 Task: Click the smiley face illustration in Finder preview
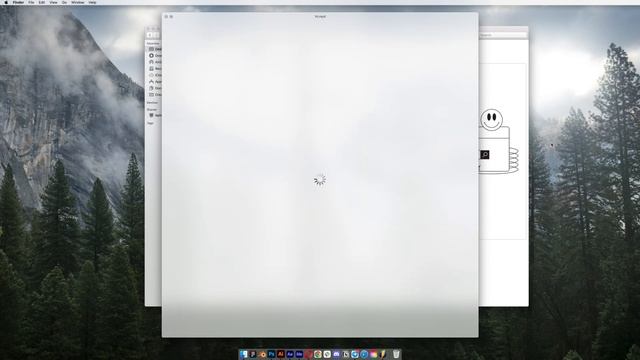(491, 120)
